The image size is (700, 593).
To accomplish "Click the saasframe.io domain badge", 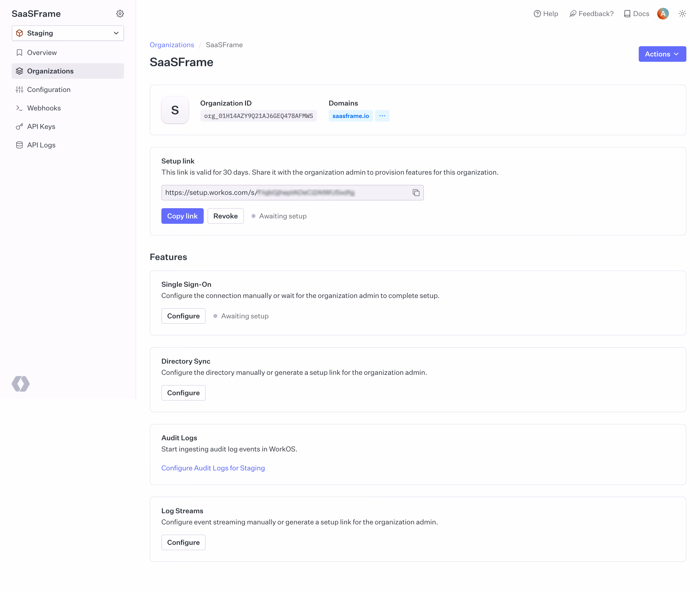I will (x=351, y=116).
